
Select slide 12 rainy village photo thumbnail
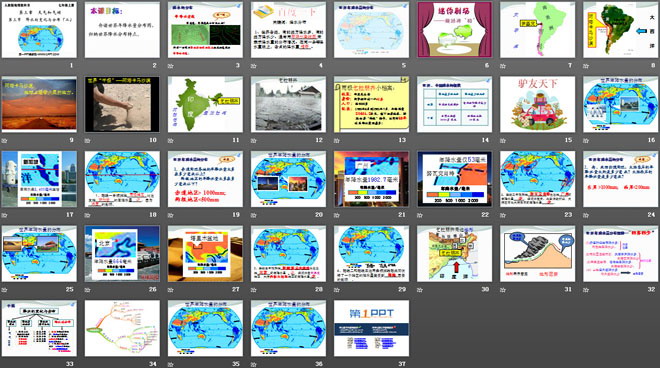point(288,104)
